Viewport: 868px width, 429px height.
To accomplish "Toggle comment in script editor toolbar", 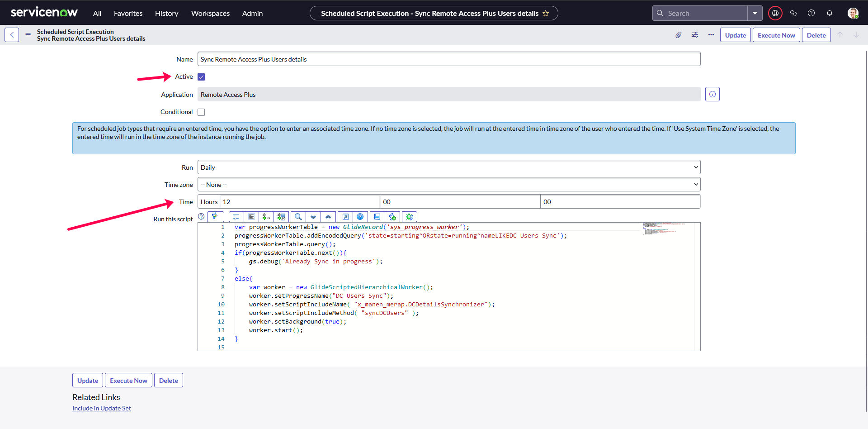I will click(236, 217).
